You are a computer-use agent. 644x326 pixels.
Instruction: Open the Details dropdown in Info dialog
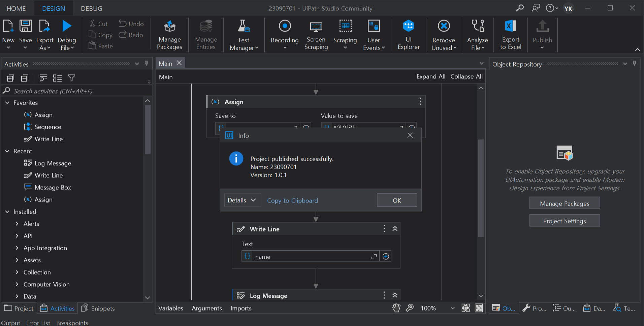[x=242, y=200]
